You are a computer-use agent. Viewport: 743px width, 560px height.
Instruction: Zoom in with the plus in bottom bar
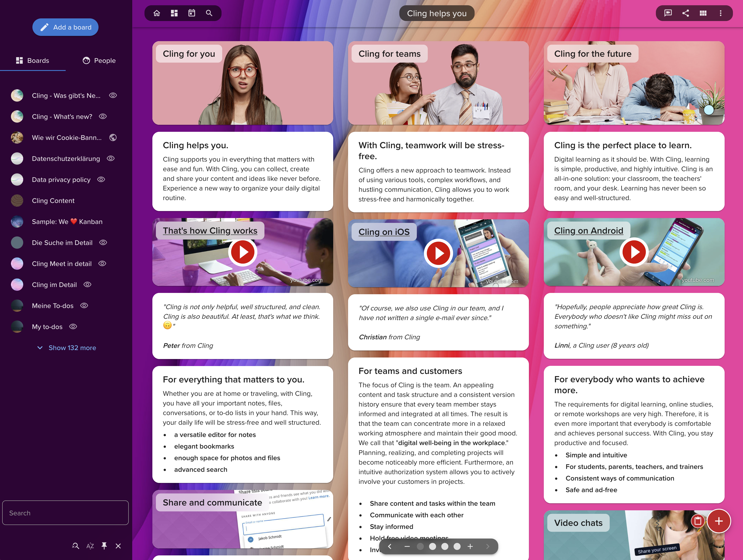(470, 547)
